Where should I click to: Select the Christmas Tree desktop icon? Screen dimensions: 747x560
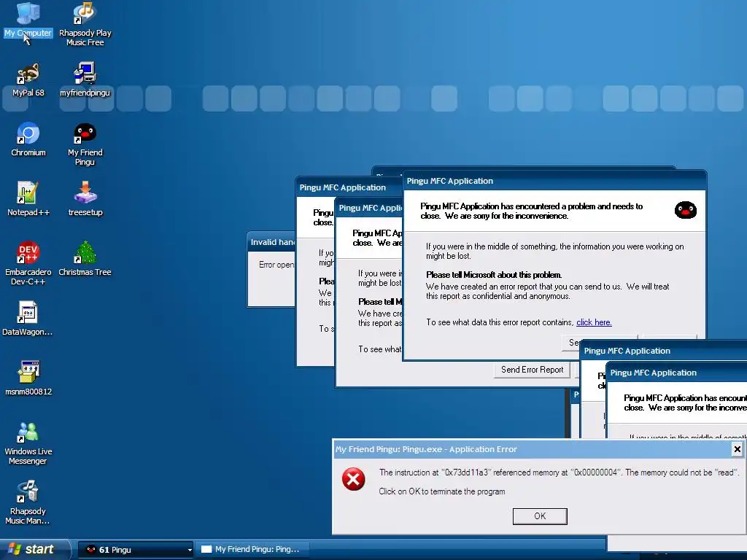click(85, 259)
